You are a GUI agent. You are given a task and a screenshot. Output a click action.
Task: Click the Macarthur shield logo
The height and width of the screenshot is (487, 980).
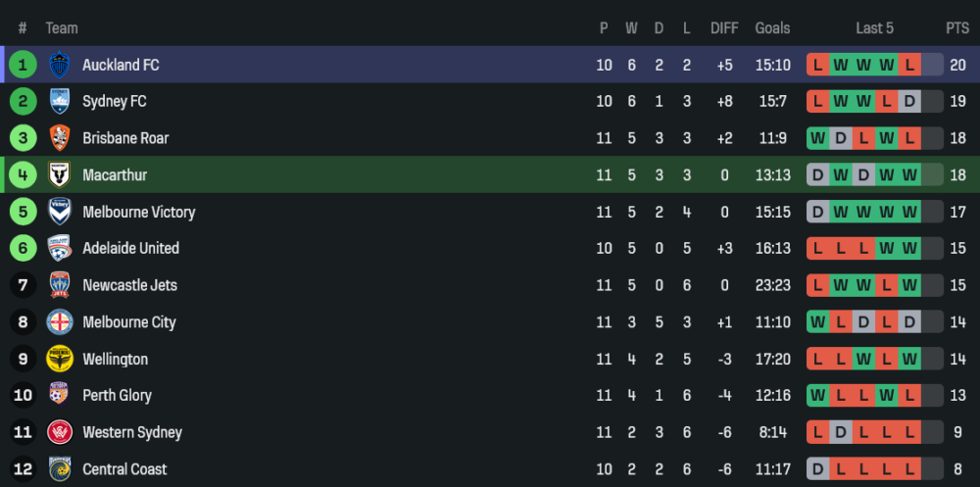click(x=60, y=174)
